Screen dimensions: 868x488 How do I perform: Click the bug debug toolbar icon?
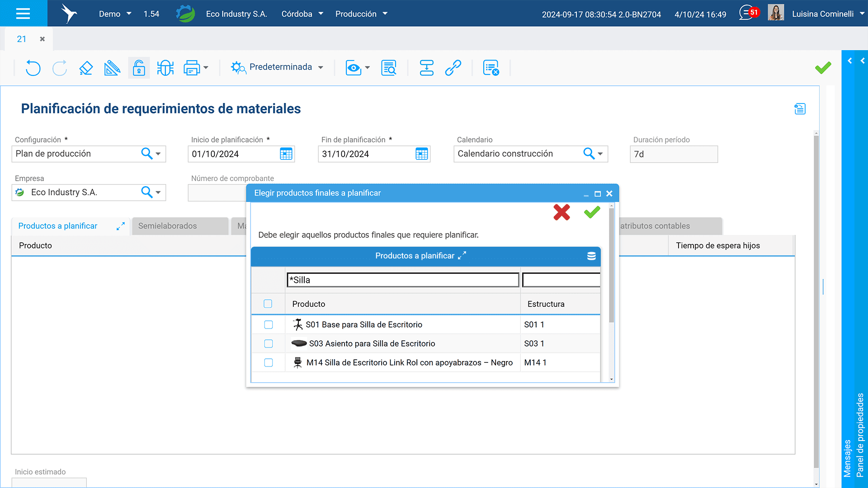tap(165, 68)
